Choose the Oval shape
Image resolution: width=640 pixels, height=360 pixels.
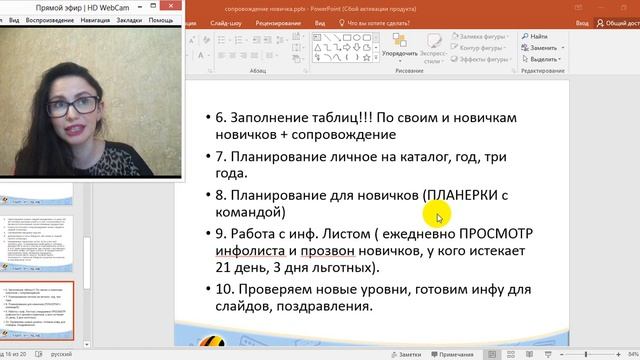click(357, 38)
